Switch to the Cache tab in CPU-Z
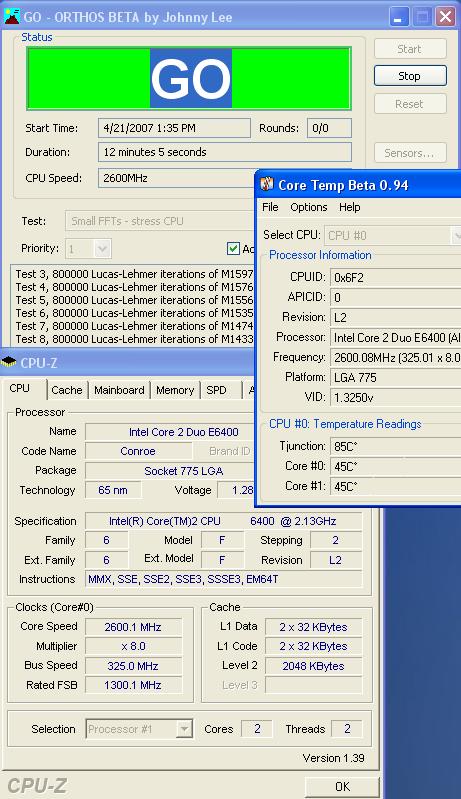 tap(67, 390)
